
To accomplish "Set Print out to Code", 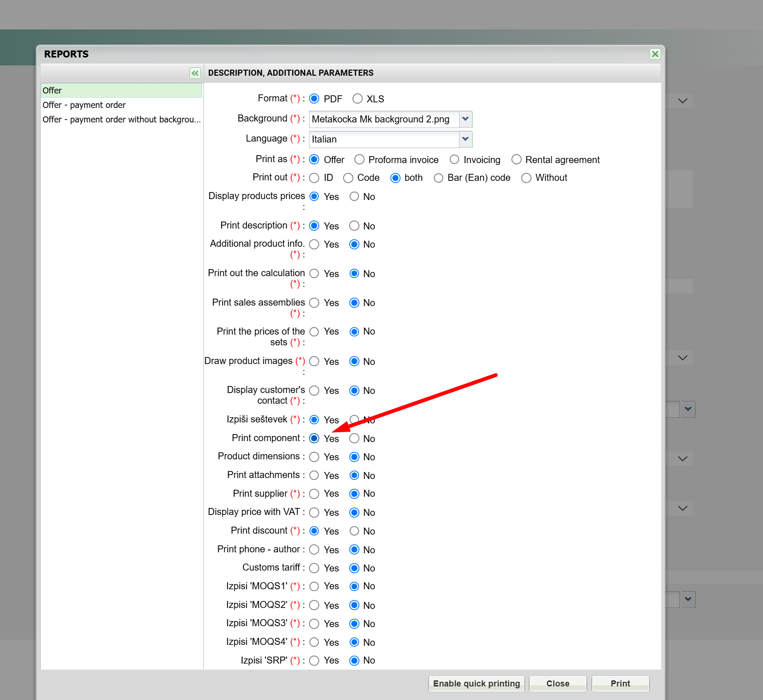I will [x=348, y=178].
